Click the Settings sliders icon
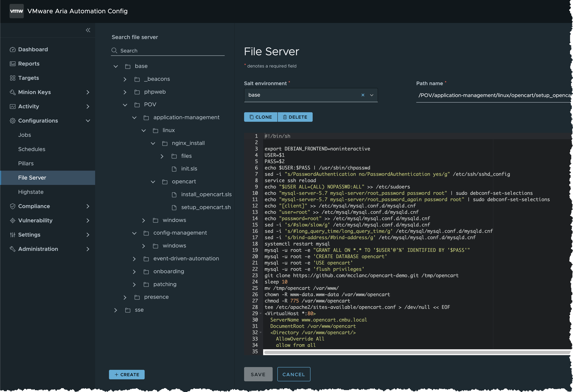 [x=12, y=235]
